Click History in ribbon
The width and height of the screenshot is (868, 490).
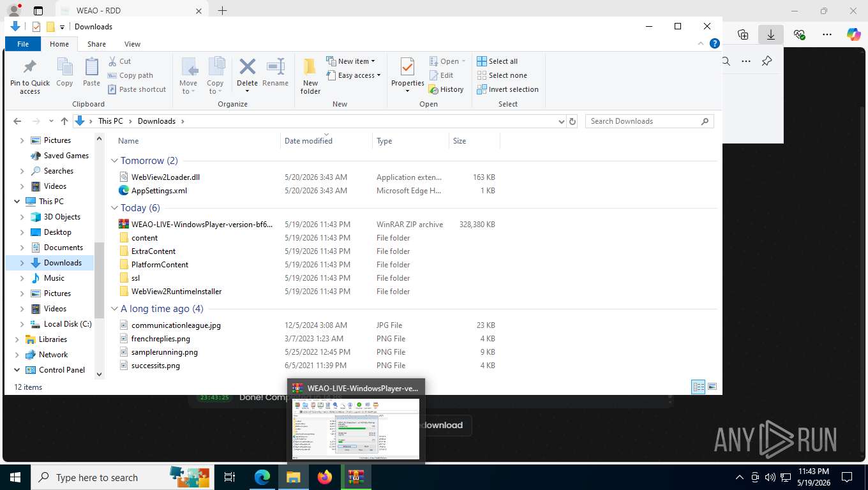coord(446,89)
